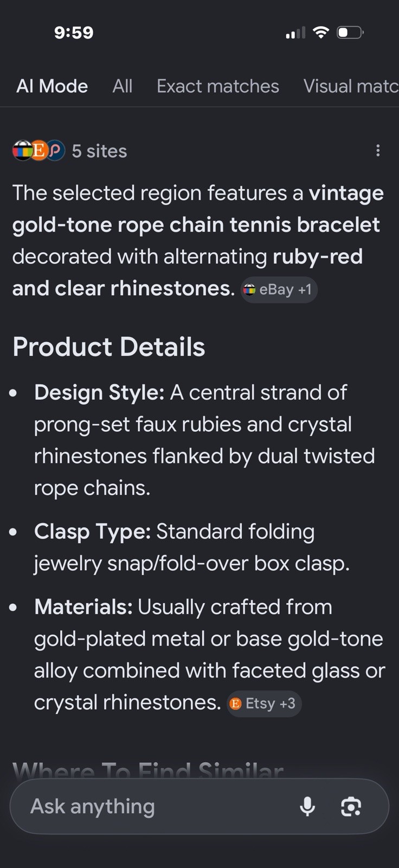Tap the Product Details heading
The width and height of the screenshot is (399, 868).
[109, 347]
